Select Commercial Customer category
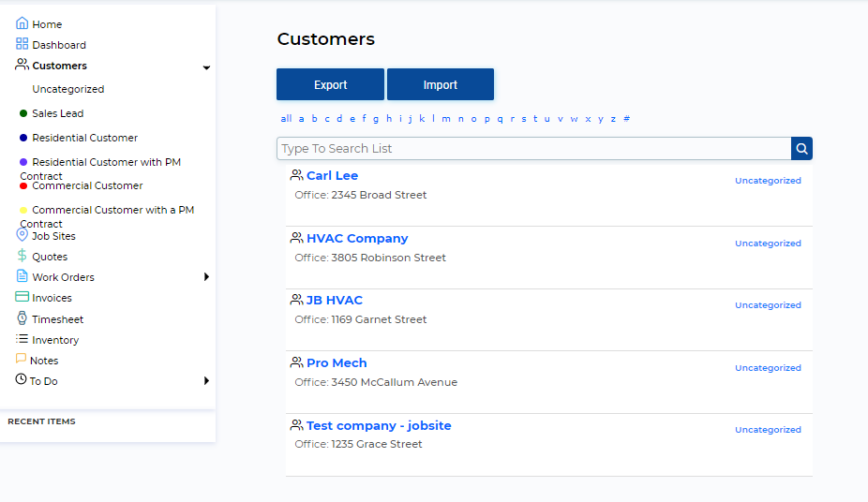The height and width of the screenshot is (502, 868). (87, 185)
